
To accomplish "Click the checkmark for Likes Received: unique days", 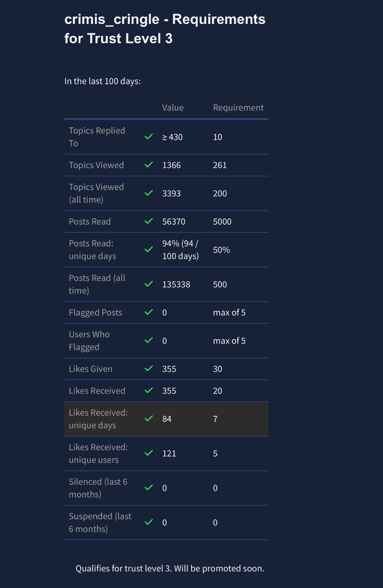I will 149,419.
